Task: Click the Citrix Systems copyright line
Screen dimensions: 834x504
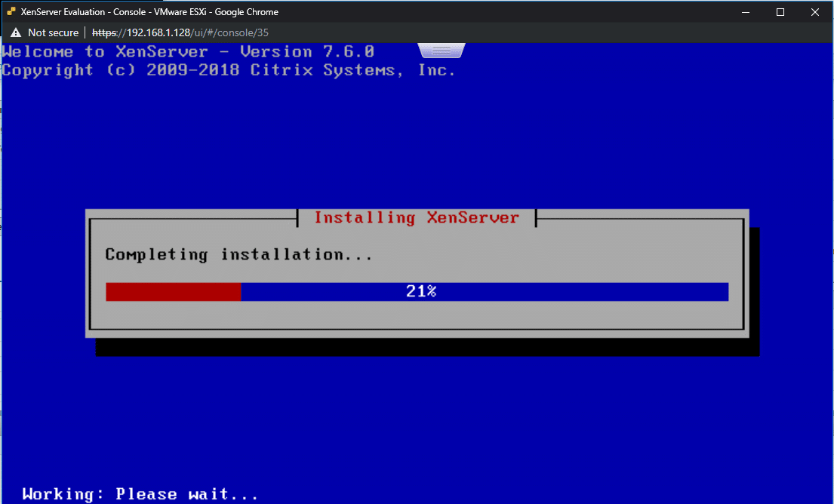Action: coord(229,70)
